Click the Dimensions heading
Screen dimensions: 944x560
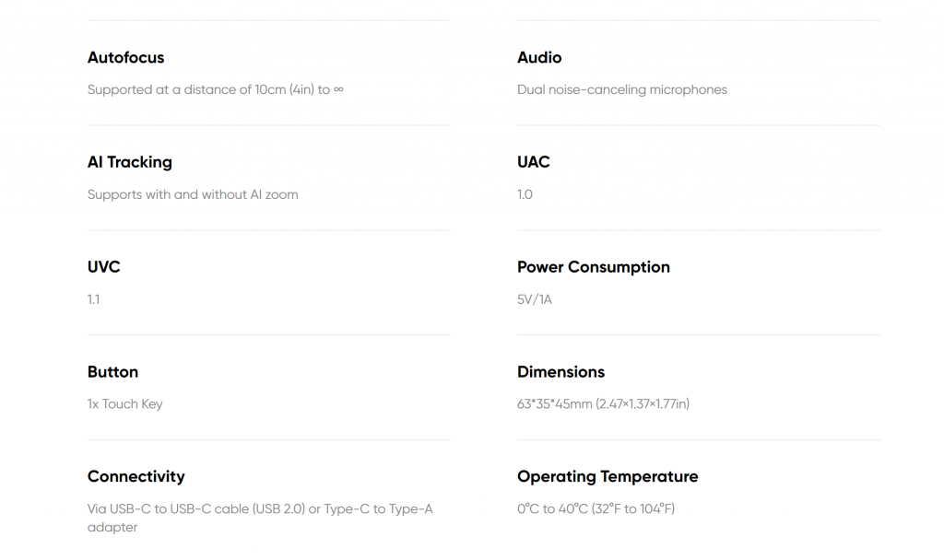coord(561,372)
